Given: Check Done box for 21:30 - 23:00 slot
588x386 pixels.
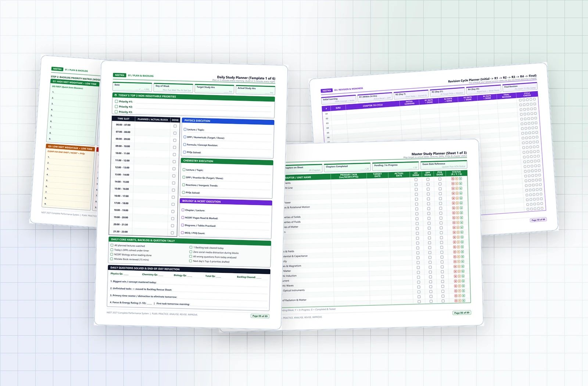Looking at the screenshot, I should 172,233.
